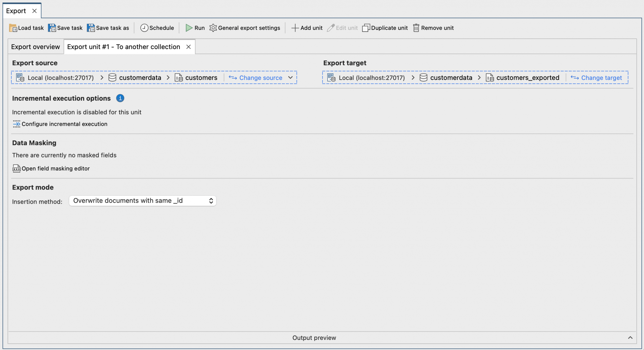This screenshot has width=644, height=350.
Task: Click the Load task folder icon
Action: [13, 28]
